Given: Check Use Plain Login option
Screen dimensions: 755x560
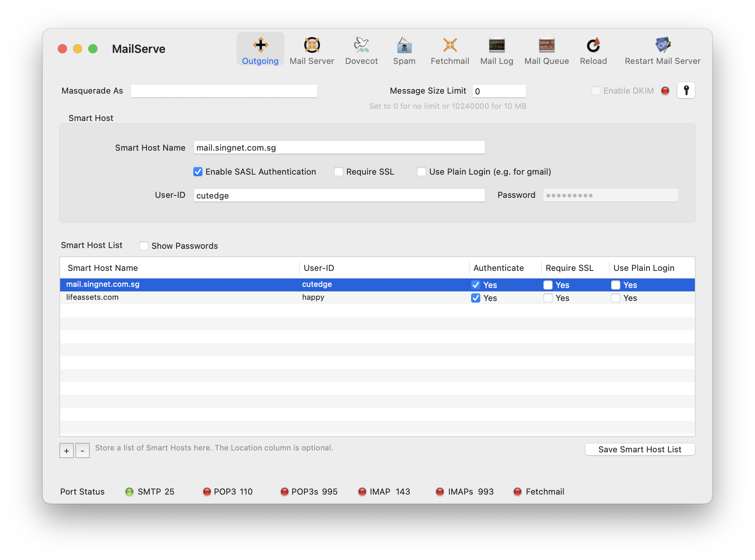Looking at the screenshot, I should [x=422, y=172].
